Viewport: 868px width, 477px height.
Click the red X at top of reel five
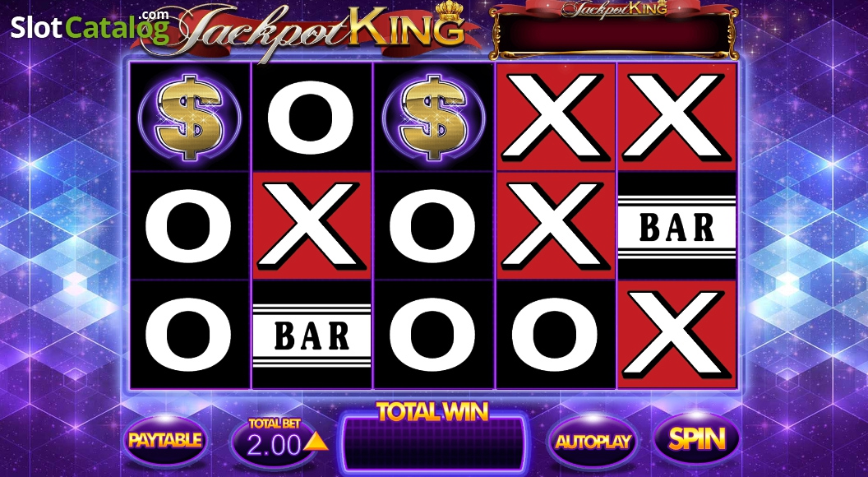coord(676,117)
